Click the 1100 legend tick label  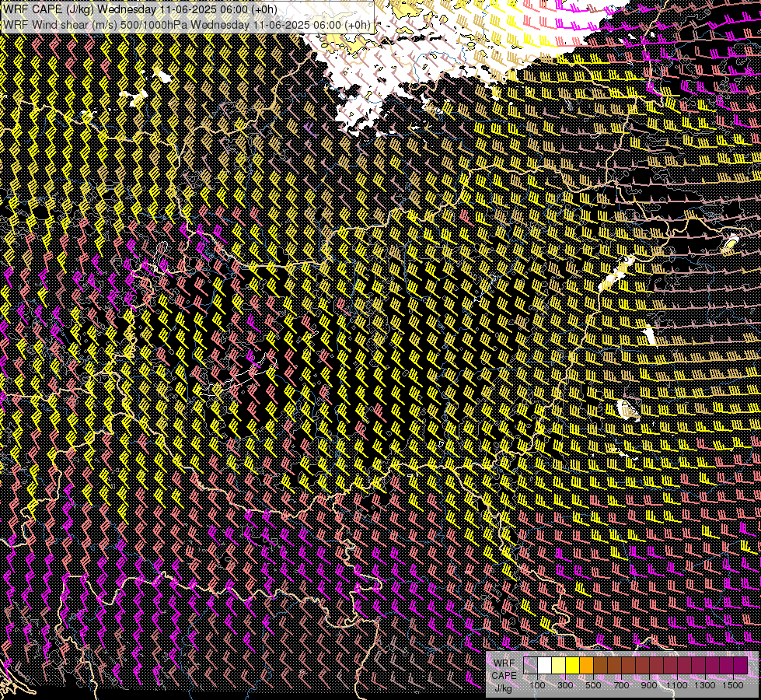[677, 685]
